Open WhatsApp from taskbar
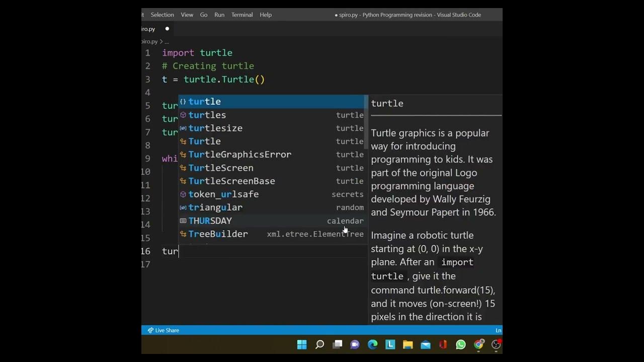The width and height of the screenshot is (644, 362). (461, 344)
